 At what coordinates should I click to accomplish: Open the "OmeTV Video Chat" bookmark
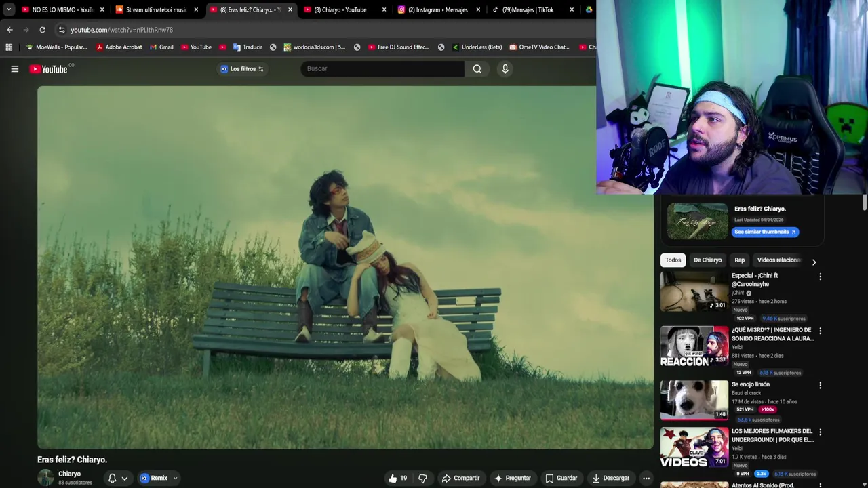(539, 47)
